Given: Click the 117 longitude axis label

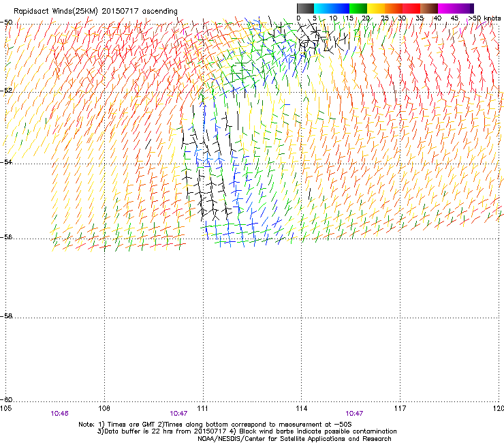Looking at the screenshot, I should (x=400, y=408).
